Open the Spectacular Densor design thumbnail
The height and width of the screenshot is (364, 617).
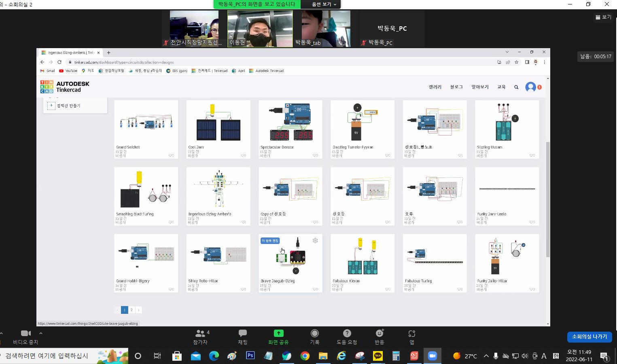(x=290, y=122)
